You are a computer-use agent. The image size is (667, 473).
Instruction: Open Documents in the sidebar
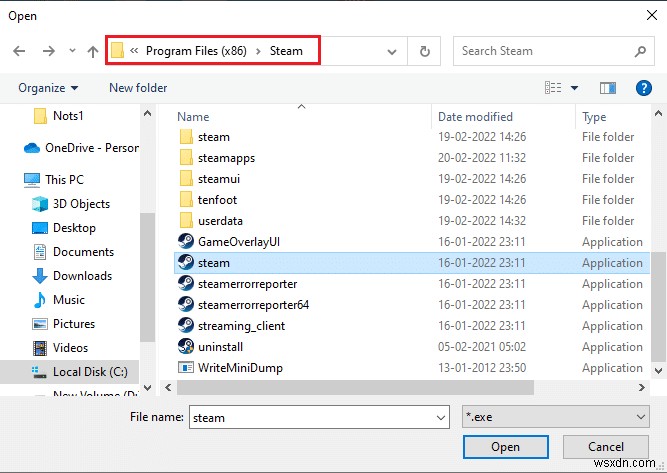click(x=73, y=252)
